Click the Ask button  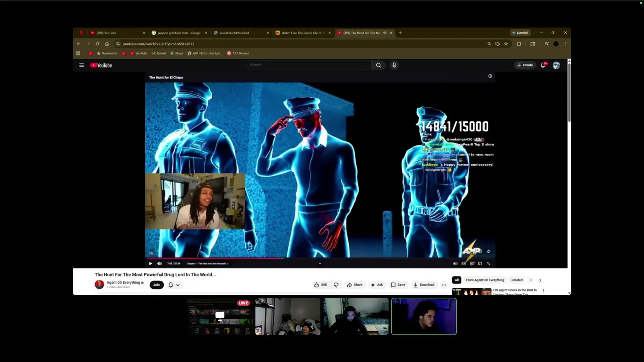pyautogui.click(x=377, y=285)
